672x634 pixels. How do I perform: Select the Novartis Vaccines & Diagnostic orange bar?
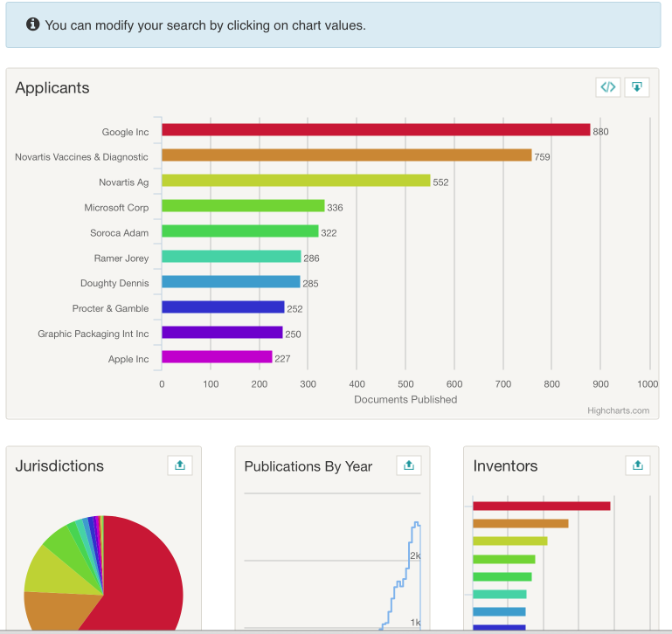click(x=347, y=155)
